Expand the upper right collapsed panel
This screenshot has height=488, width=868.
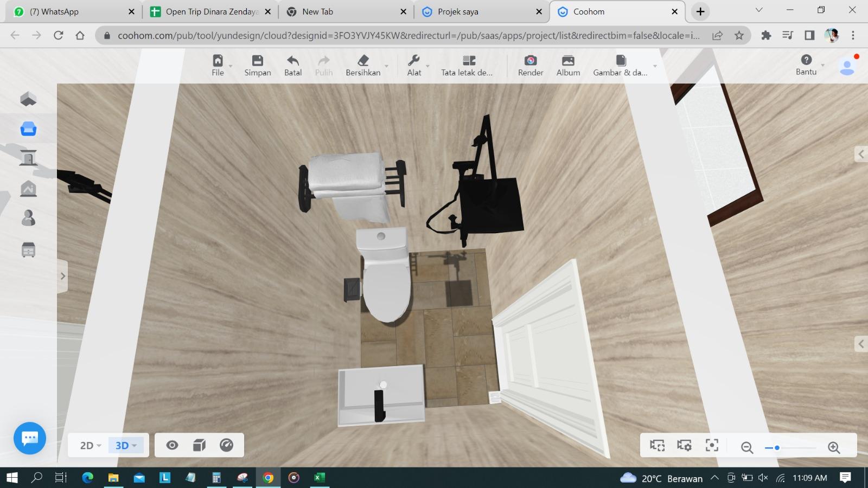pyautogui.click(x=861, y=154)
